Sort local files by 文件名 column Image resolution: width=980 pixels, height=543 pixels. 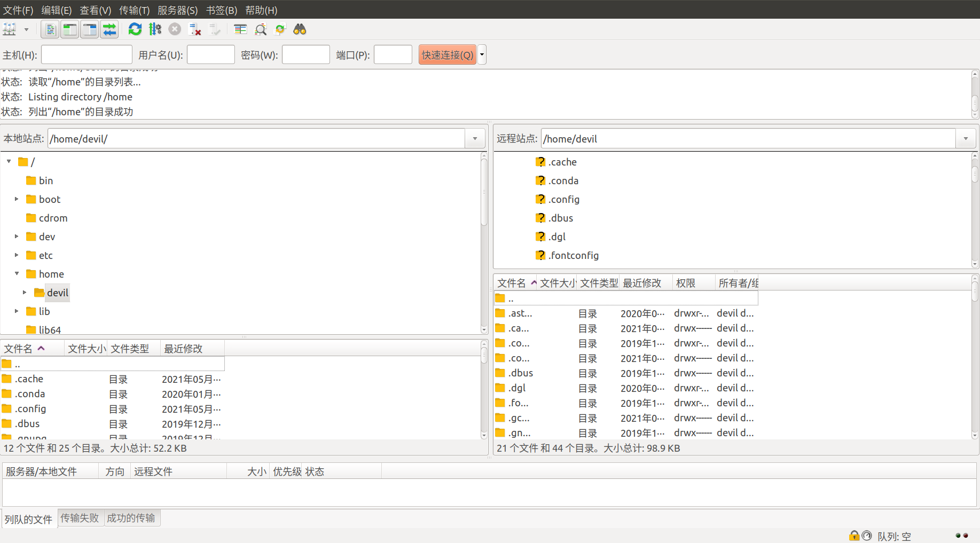(x=33, y=349)
